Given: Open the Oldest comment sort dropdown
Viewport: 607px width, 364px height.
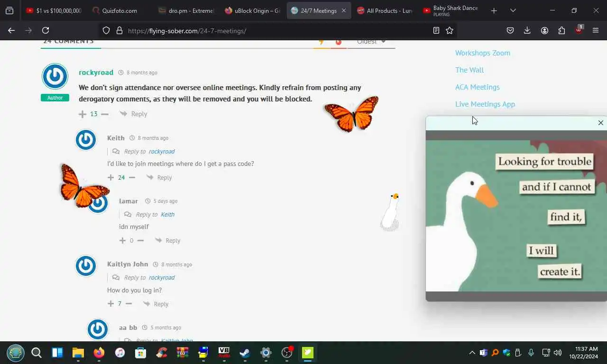Looking at the screenshot, I should point(371,42).
